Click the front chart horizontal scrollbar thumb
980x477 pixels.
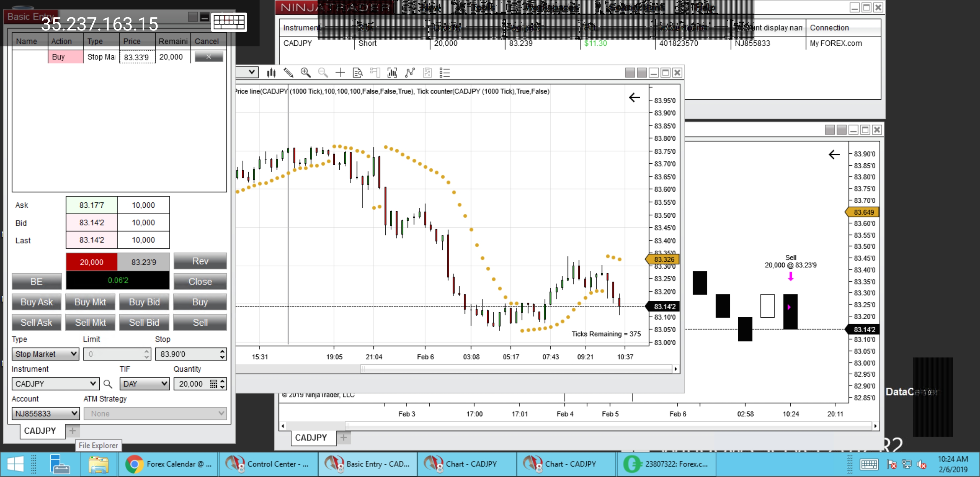coord(516,368)
